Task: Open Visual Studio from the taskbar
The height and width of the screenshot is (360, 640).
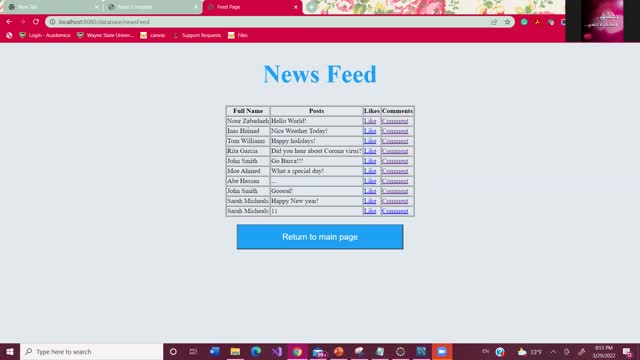Action: point(277,351)
